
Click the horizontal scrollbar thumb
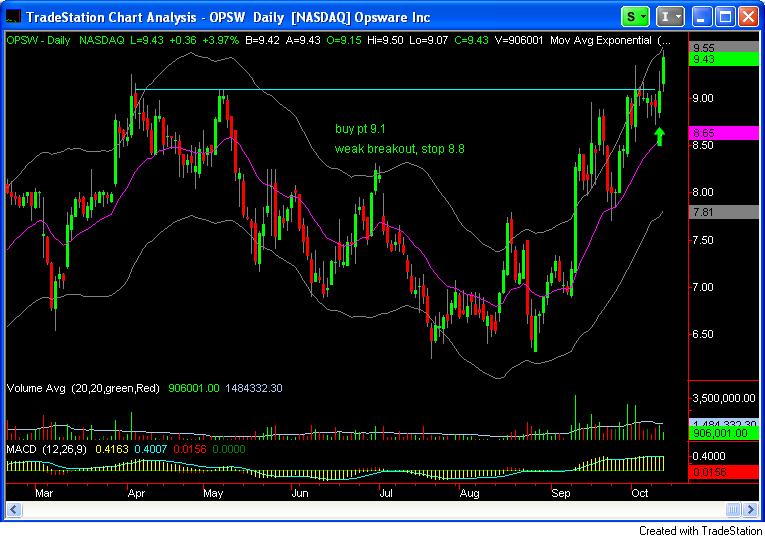pyautogui.click(x=733, y=510)
